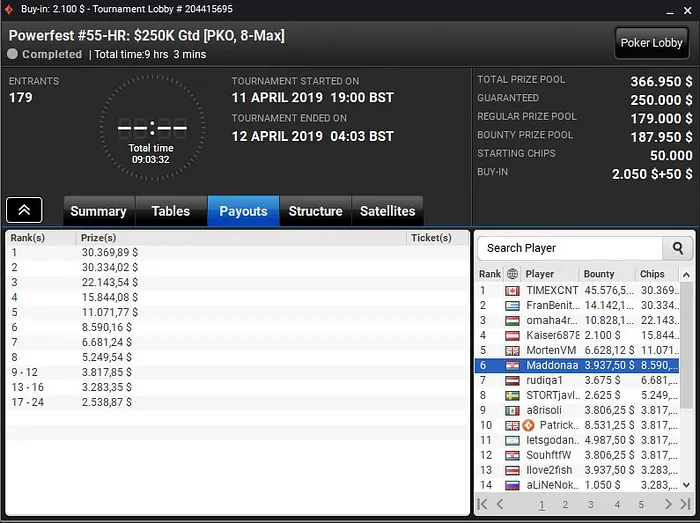Switch to the Tables tab
This screenshot has width=700, height=523.
click(171, 211)
